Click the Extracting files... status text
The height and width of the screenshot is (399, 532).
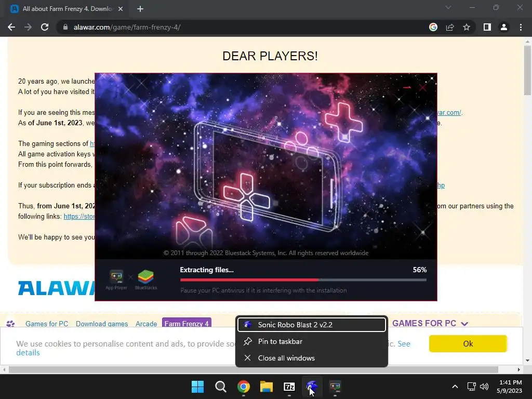(x=207, y=270)
